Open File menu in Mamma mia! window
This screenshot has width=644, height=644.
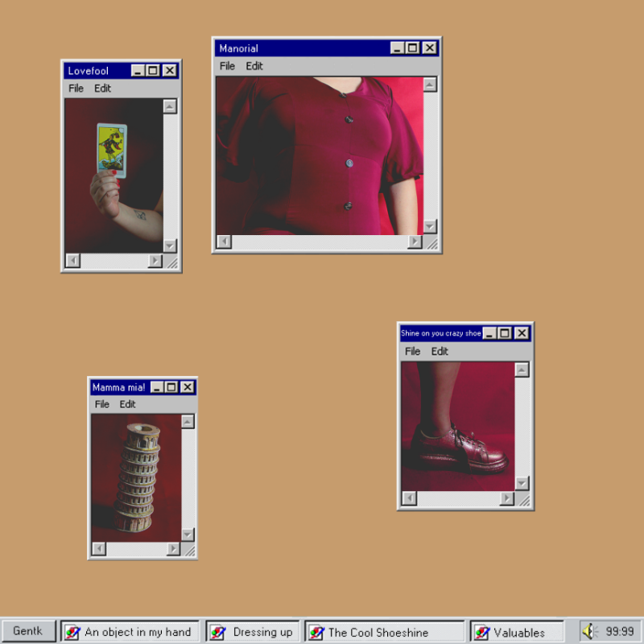point(102,404)
